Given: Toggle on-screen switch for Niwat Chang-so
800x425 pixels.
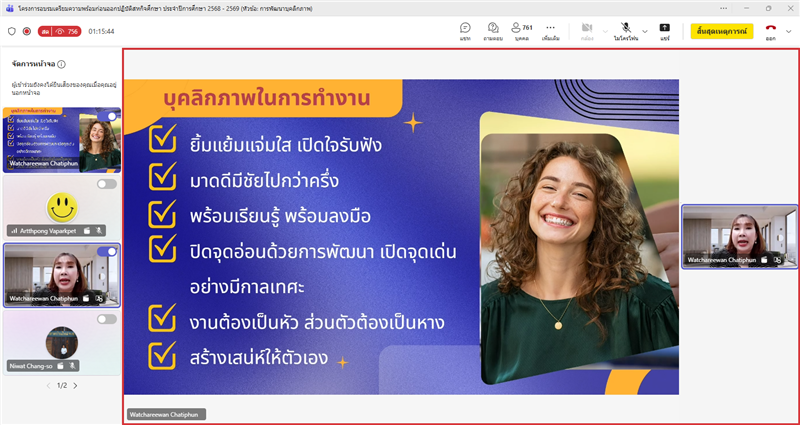Looking at the screenshot, I should [106, 319].
